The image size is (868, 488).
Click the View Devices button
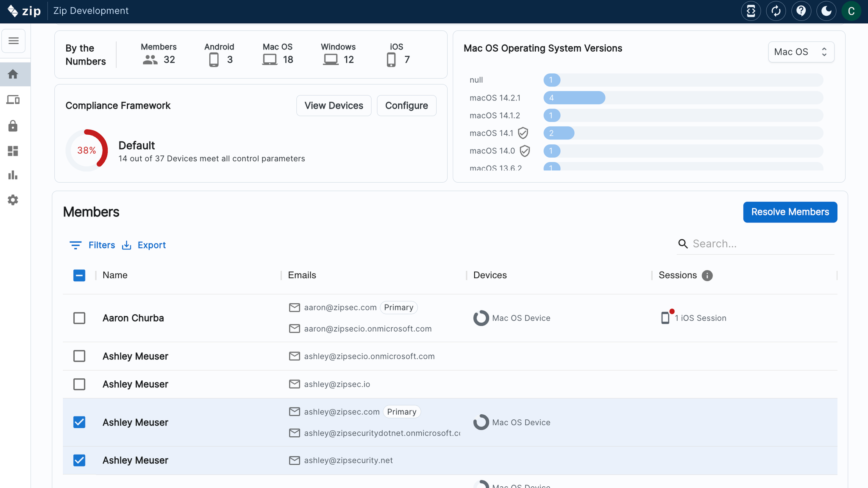(x=334, y=105)
